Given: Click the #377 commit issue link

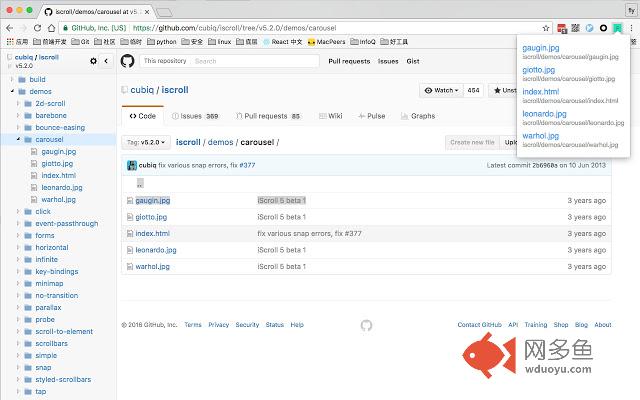Looking at the screenshot, I should pyautogui.click(x=247, y=165).
